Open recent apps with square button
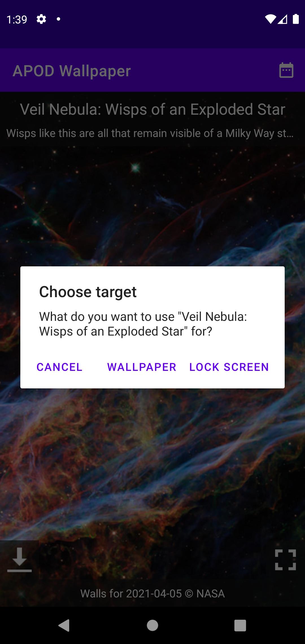This screenshot has width=305, height=644. 240,625
